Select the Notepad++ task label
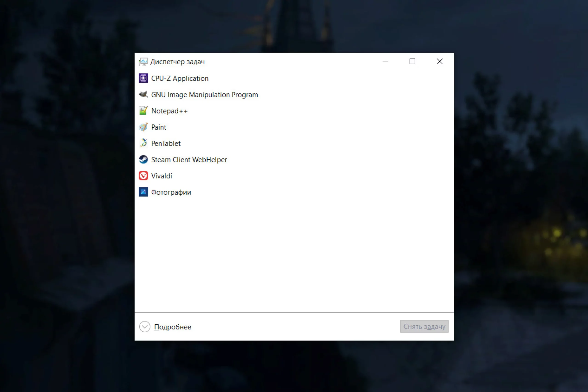The width and height of the screenshot is (588, 392). click(169, 111)
